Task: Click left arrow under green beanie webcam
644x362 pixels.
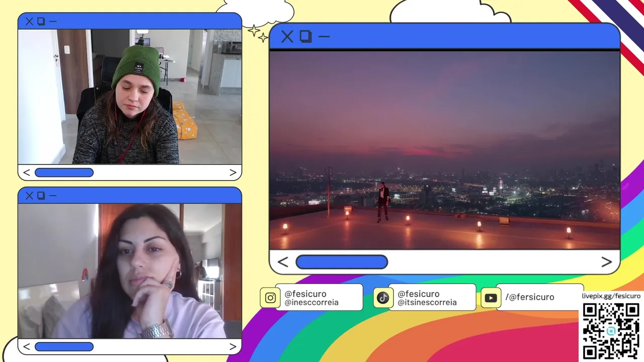Action: (x=27, y=172)
